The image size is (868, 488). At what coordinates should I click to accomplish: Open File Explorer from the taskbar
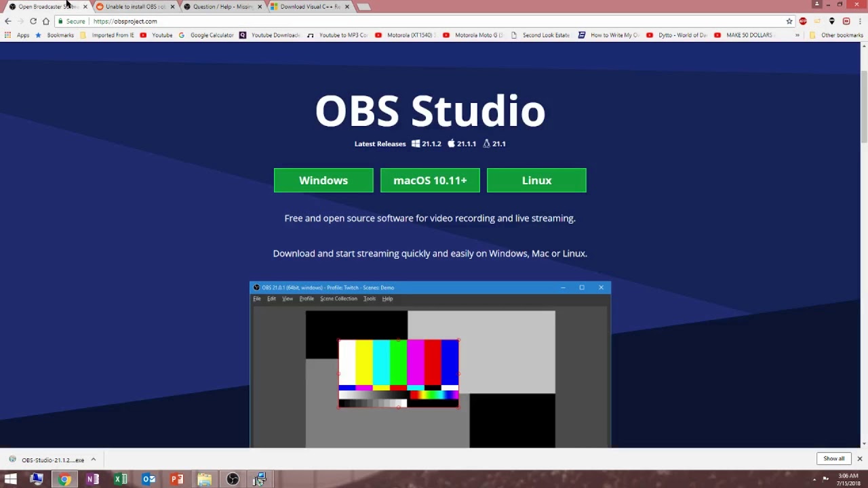coord(204,479)
